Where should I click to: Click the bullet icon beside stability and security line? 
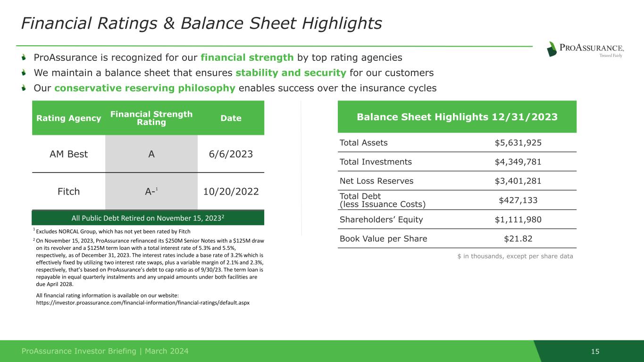(x=25, y=73)
